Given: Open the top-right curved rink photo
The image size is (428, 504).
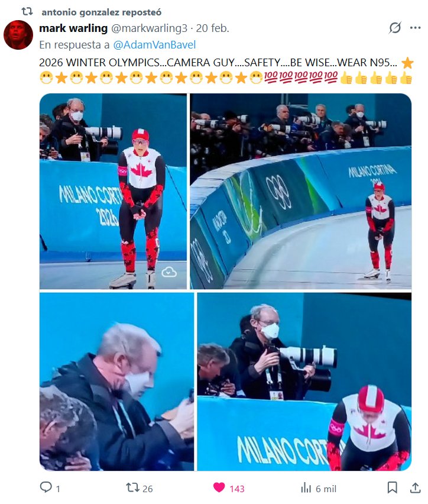Looking at the screenshot, I should (301, 191).
